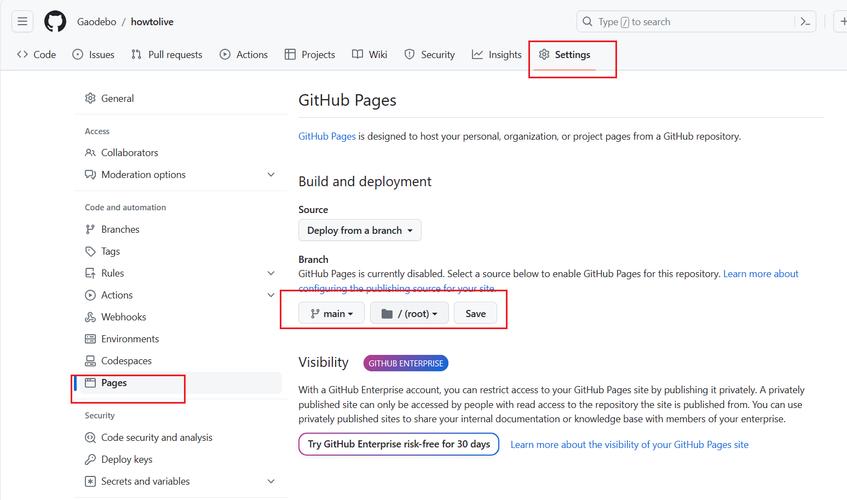
Task: Switch to the Pull requests tab
Action: tap(167, 55)
